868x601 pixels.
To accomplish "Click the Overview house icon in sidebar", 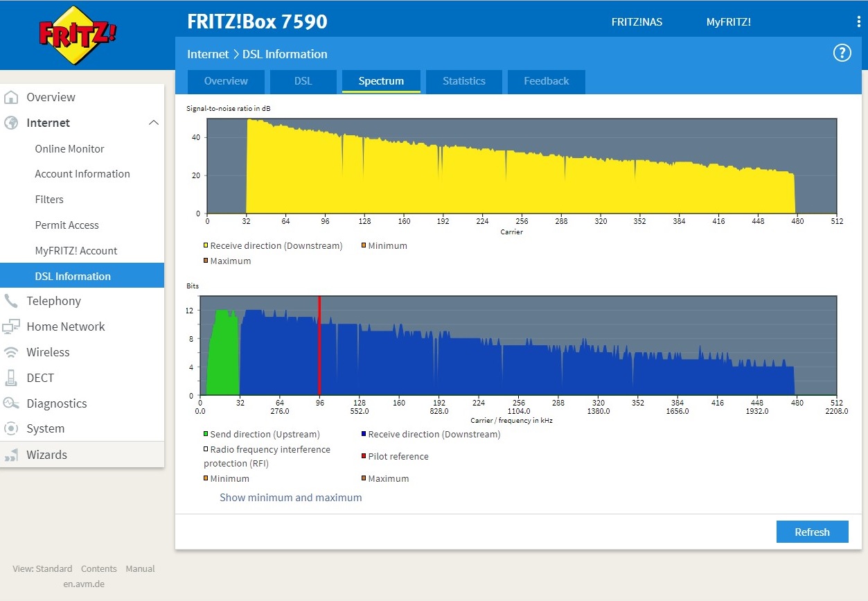I will tap(11, 97).
